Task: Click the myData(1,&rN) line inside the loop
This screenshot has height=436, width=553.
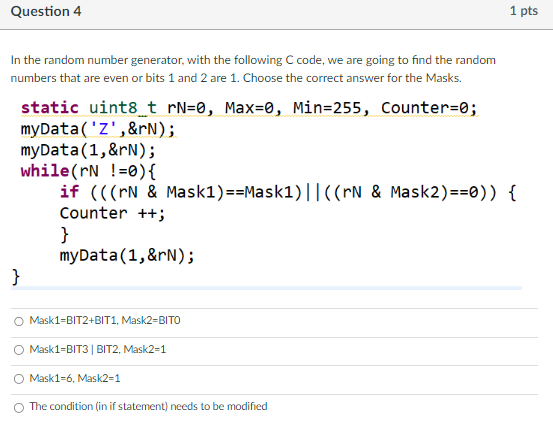Action: point(127,255)
